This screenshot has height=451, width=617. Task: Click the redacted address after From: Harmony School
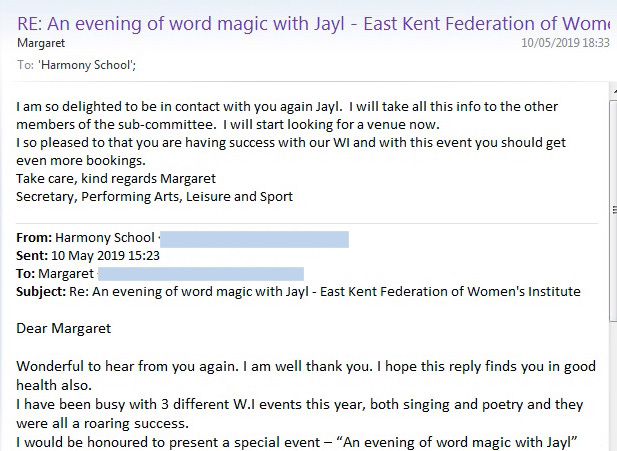point(253,238)
